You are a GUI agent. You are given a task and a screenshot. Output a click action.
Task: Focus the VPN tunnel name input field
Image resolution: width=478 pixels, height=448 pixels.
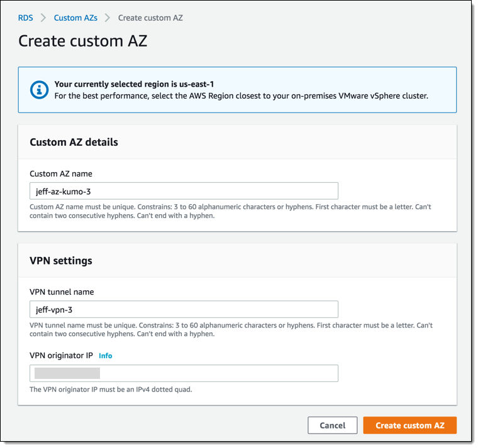click(x=184, y=309)
